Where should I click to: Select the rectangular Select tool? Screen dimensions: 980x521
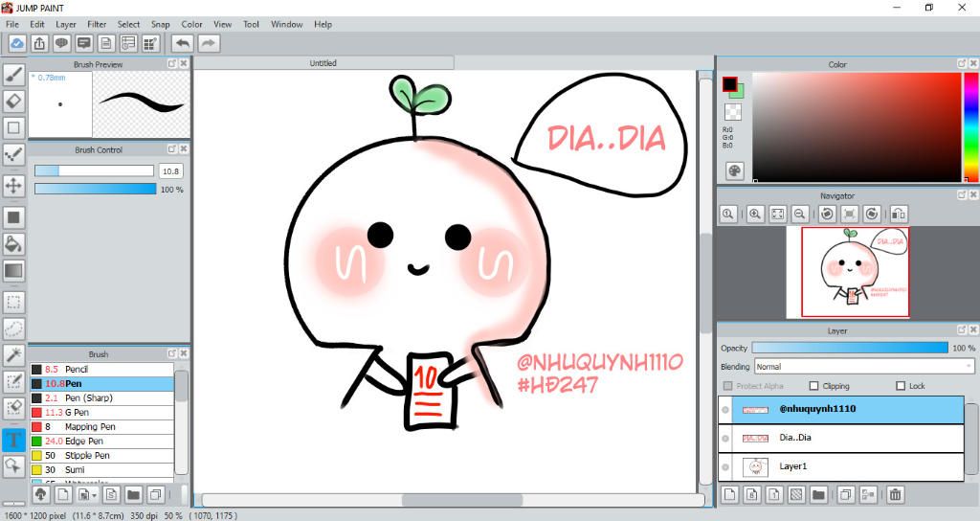(x=13, y=303)
